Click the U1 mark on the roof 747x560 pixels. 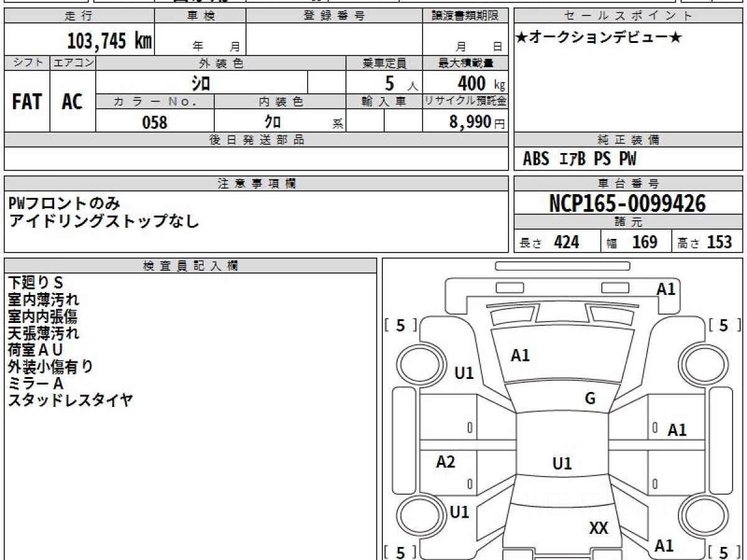[562, 464]
